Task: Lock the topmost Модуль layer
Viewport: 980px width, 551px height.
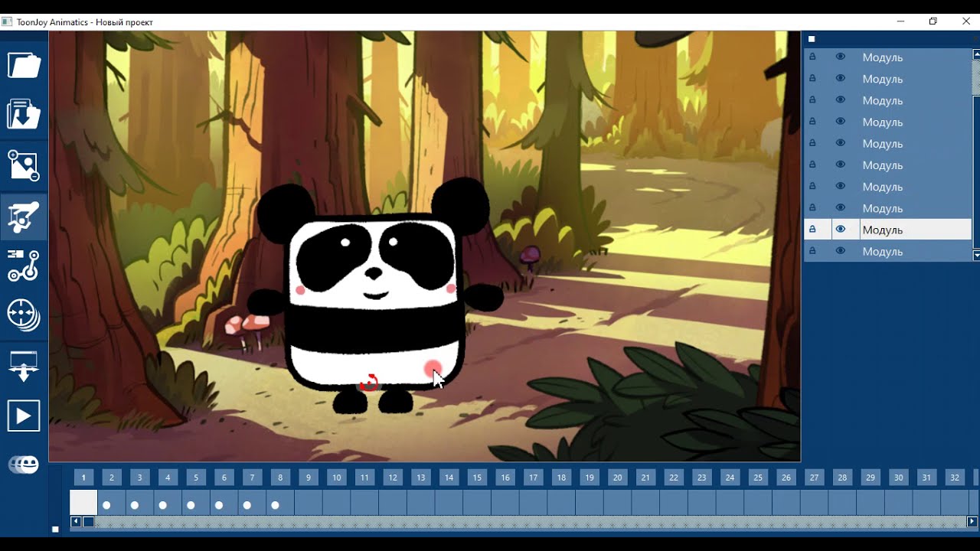Action: click(x=812, y=57)
